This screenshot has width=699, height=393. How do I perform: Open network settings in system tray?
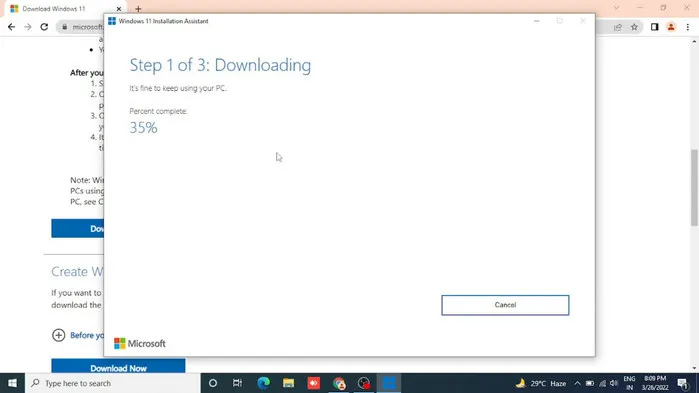point(602,383)
